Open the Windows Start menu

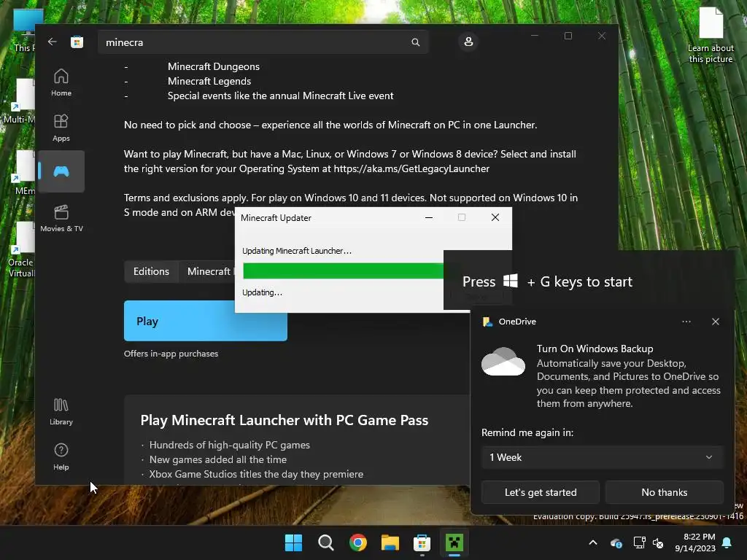coord(293,542)
